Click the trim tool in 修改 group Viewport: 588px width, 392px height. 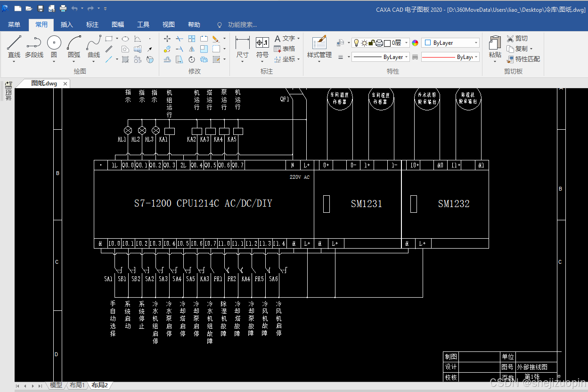point(180,39)
